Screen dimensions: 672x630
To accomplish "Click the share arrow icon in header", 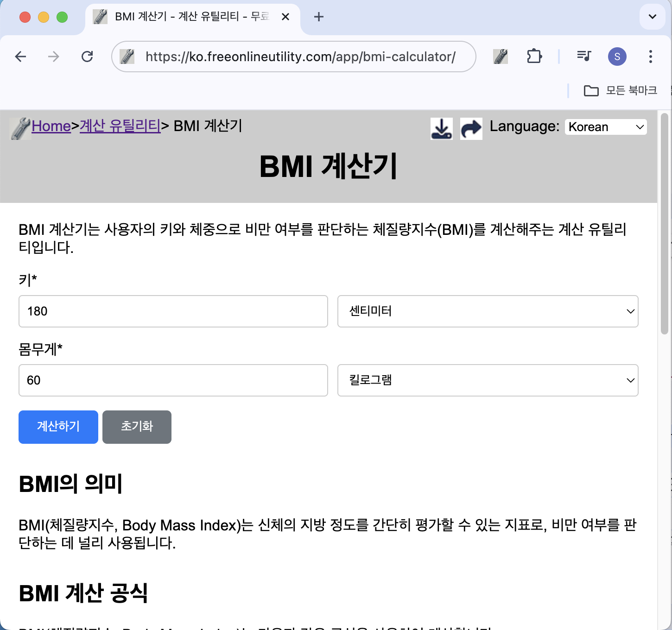I will pos(471,128).
